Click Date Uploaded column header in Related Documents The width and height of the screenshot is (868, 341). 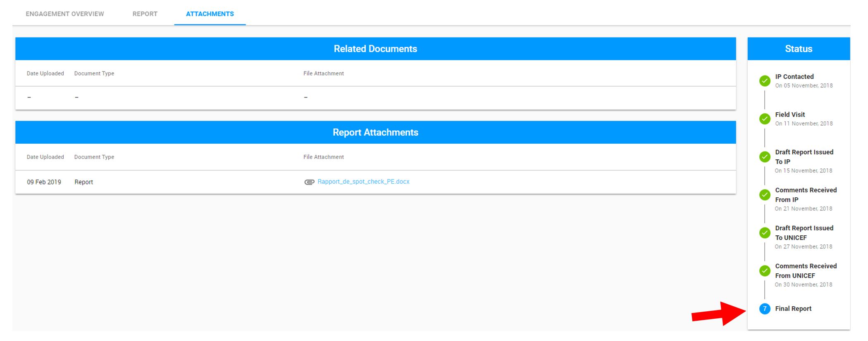(45, 73)
